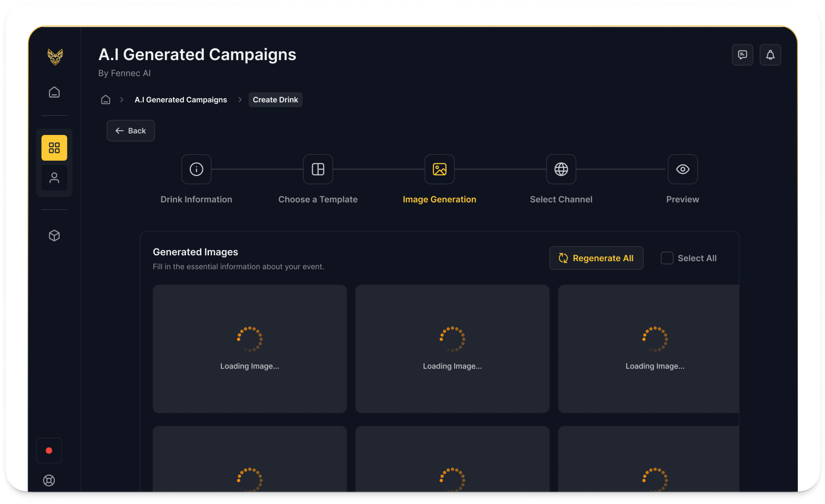The height and width of the screenshot is (504, 825).
Task: Click the Preview eye step icon
Action: (683, 169)
